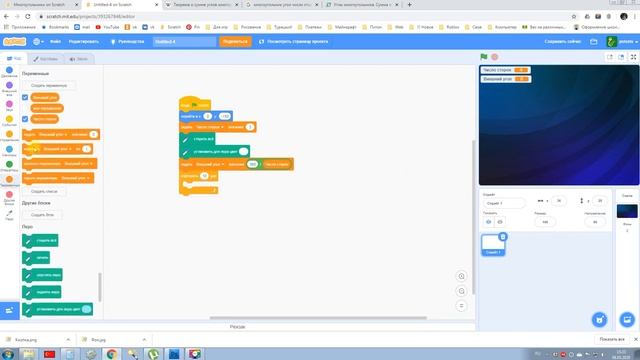Click the Make a Block button
Screen dimensions: 640x360
[x=42, y=215]
